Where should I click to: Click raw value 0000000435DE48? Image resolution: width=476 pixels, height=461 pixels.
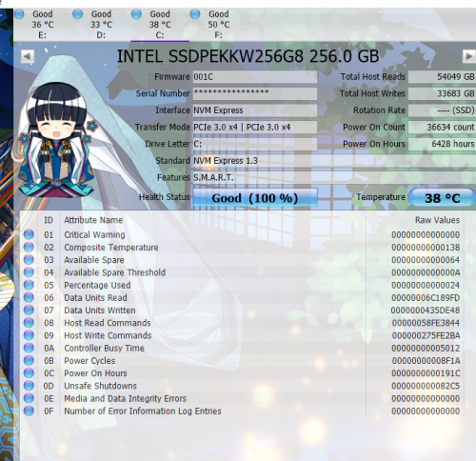coord(426,311)
